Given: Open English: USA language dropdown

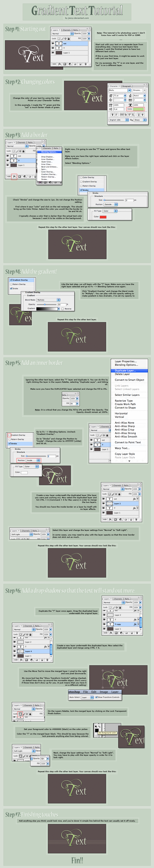Looking at the screenshot, I should coord(119,120).
